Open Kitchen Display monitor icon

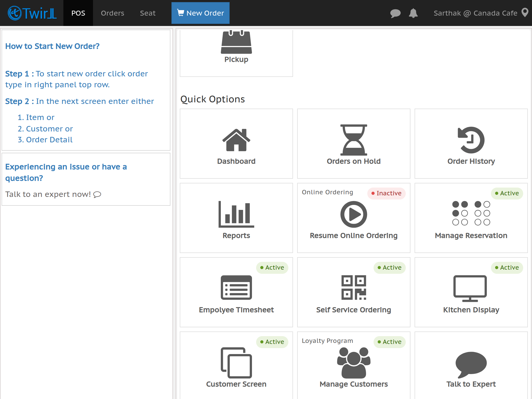(x=470, y=288)
